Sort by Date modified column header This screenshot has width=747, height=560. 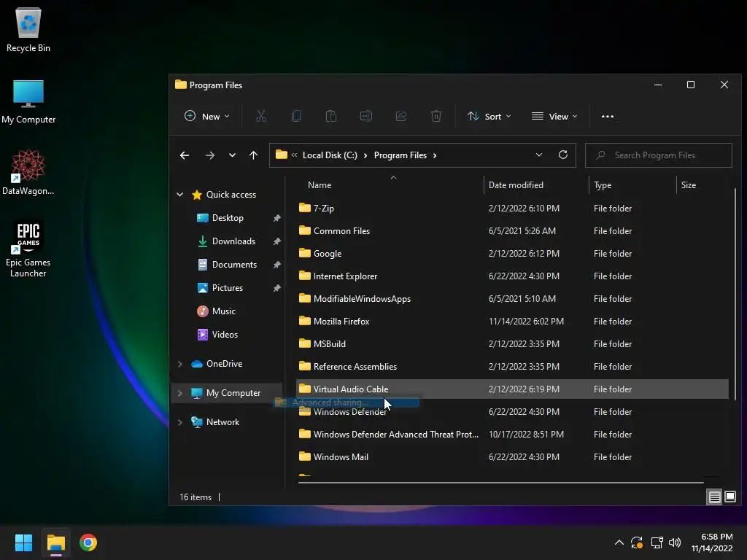point(516,185)
